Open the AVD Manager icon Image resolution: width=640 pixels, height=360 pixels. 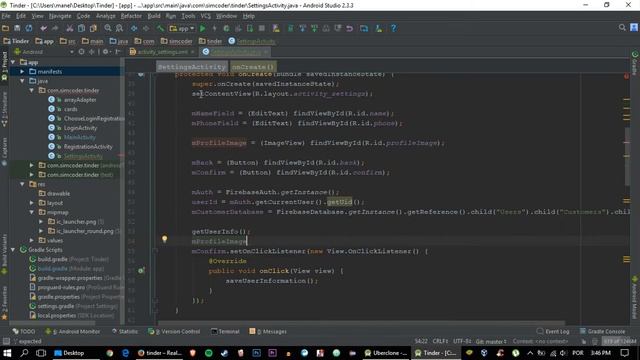(x=276, y=29)
